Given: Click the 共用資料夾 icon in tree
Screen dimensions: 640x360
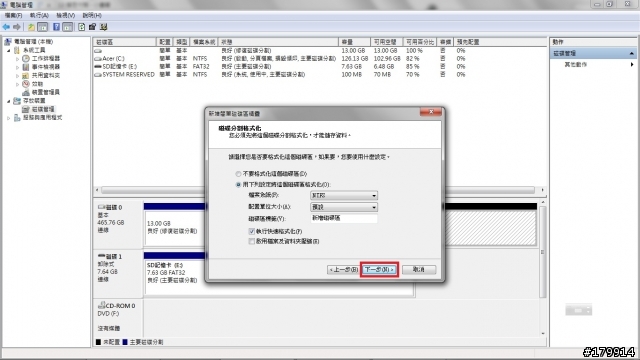Looking at the screenshot, I should click(x=26, y=76).
